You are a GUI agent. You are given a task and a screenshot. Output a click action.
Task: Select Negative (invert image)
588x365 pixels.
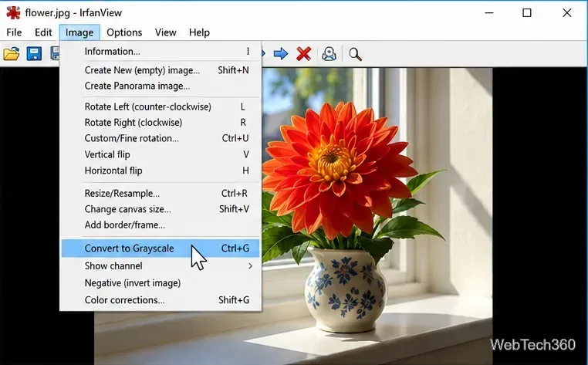pyautogui.click(x=161, y=283)
